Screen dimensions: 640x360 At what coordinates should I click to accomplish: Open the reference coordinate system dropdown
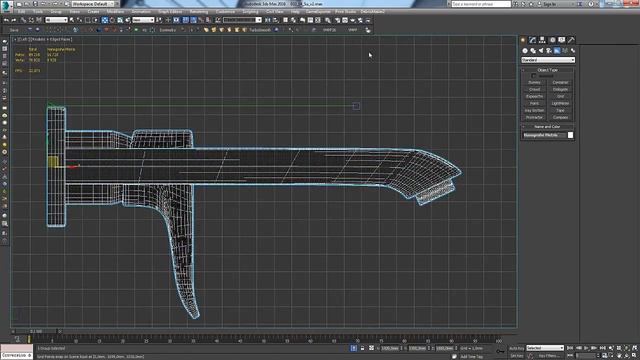pos(143,20)
